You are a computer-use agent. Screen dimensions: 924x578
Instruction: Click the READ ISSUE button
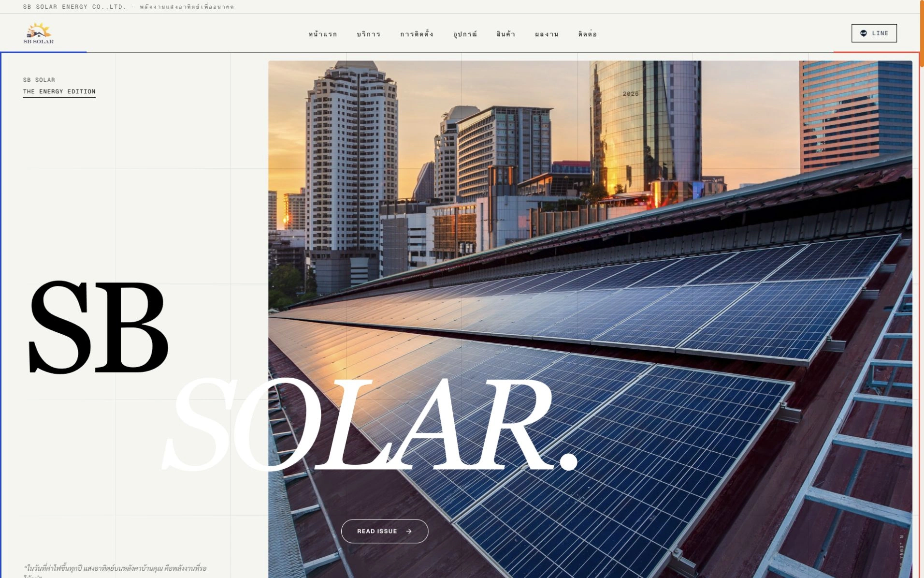(x=385, y=531)
